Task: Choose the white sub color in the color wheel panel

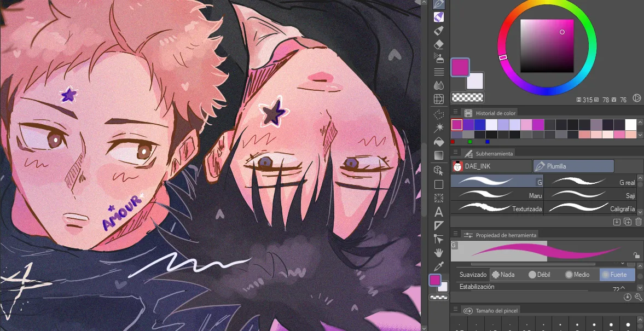Action: [475, 82]
